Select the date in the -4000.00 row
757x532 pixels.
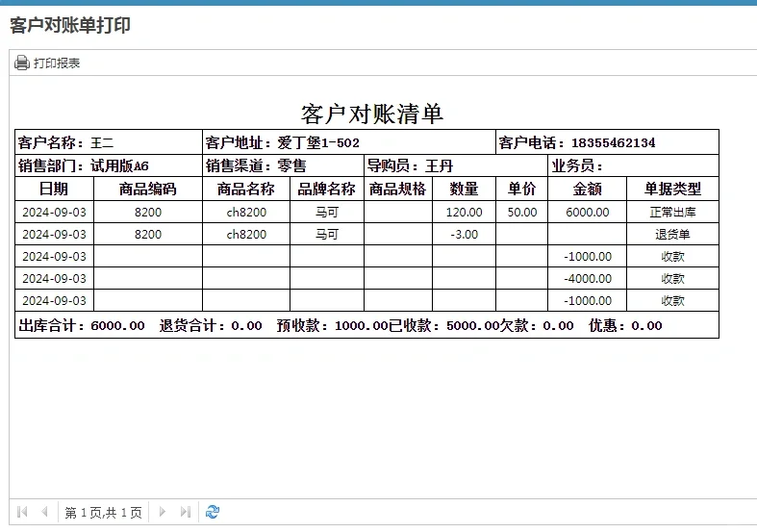click(54, 279)
